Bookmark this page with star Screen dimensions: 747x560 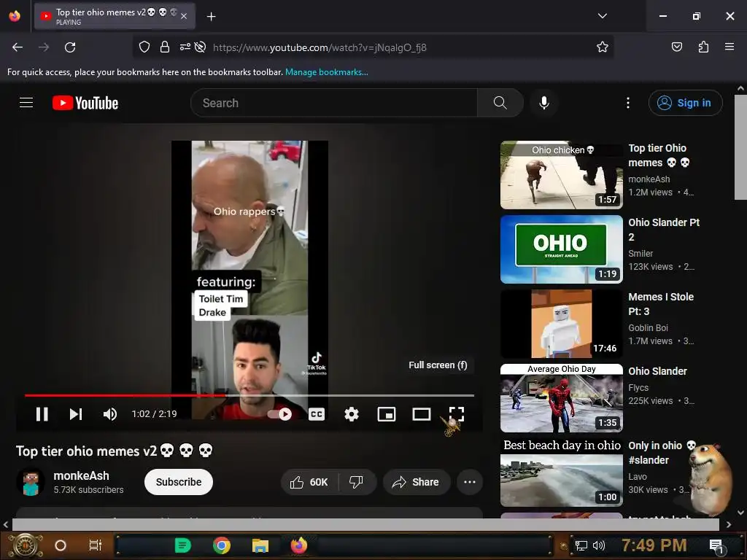coord(602,47)
